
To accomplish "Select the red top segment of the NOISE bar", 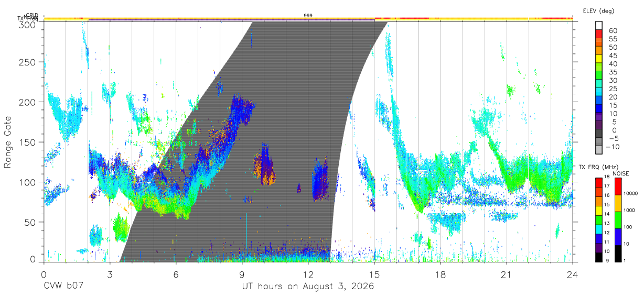I will (617, 186).
